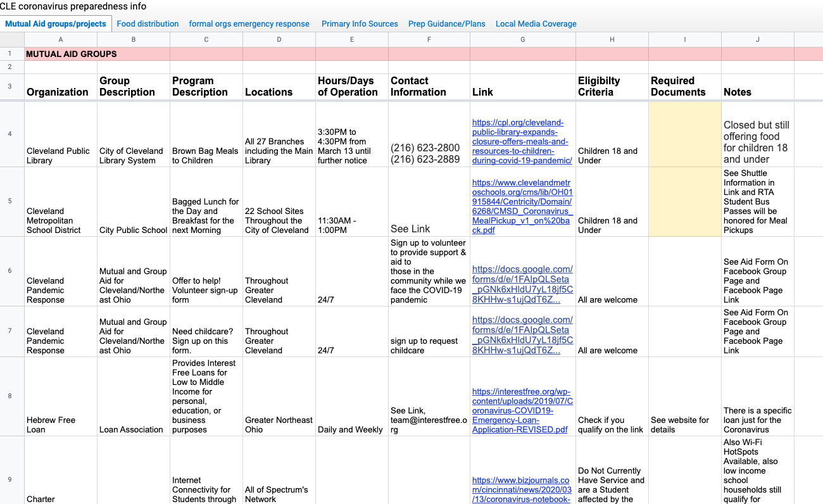Image resolution: width=823 pixels, height=504 pixels.
Task: Click the There is a specific loan note cell
Action: 758,396
